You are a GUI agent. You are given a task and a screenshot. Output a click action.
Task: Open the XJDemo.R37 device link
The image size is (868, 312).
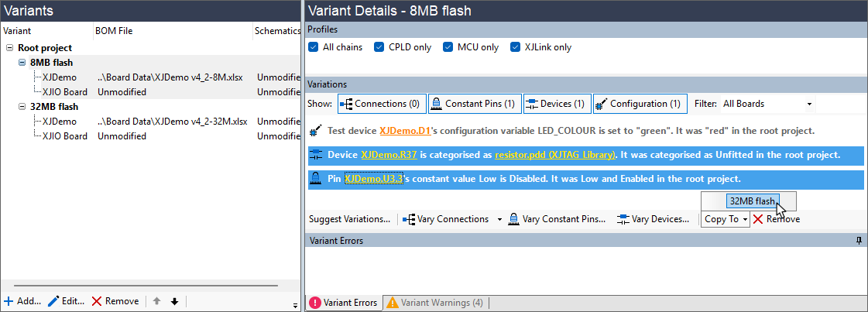389,155
